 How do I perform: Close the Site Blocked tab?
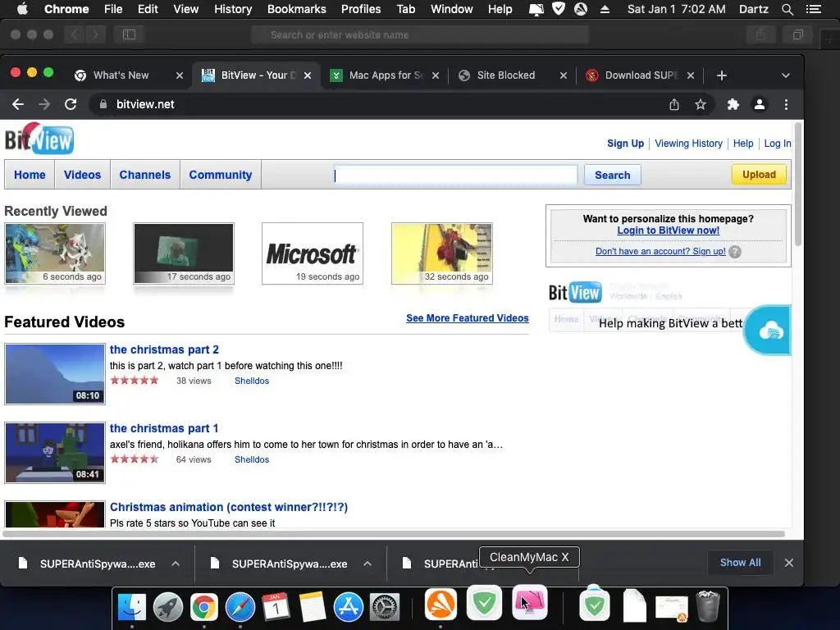[x=563, y=75]
